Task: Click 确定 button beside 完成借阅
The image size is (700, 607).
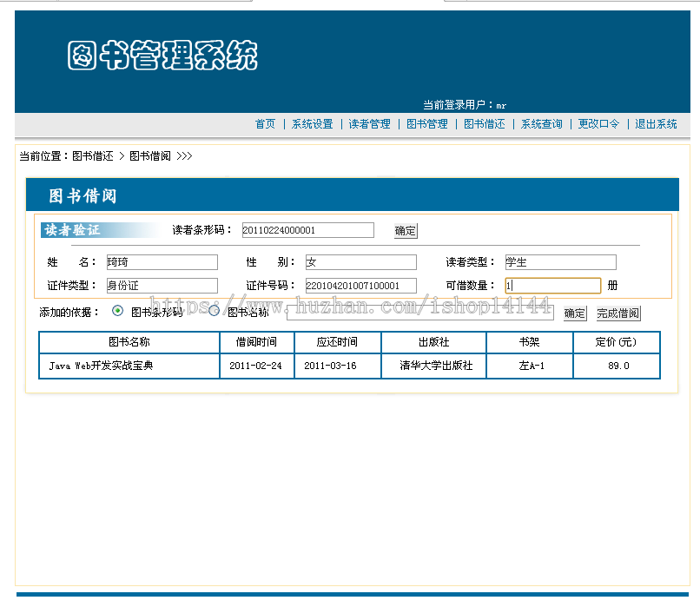Action: coord(575,313)
